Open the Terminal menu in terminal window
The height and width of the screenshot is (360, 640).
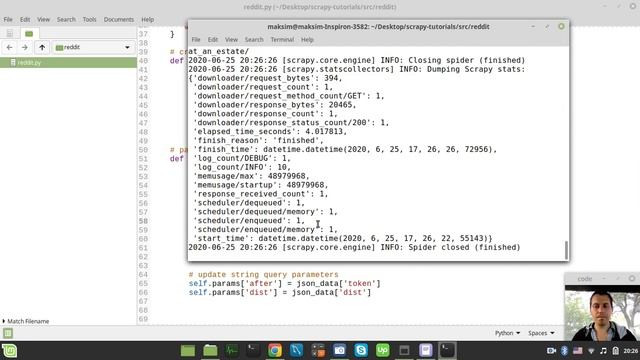pos(282,40)
